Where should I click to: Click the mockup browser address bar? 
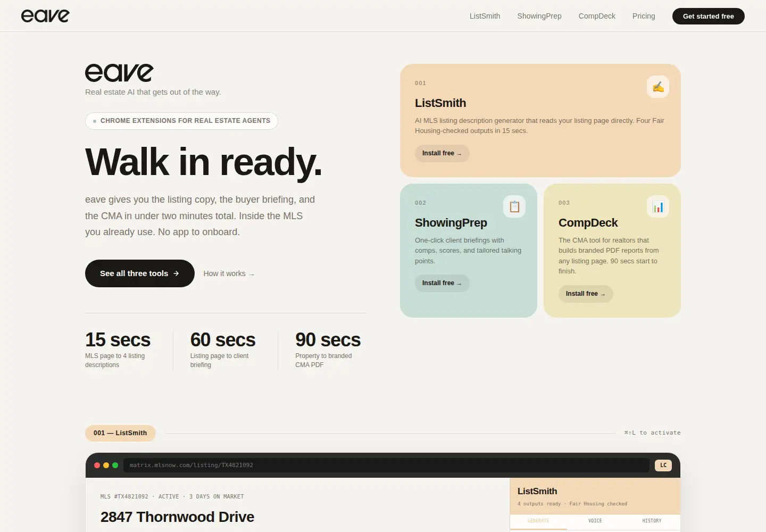pos(386,465)
